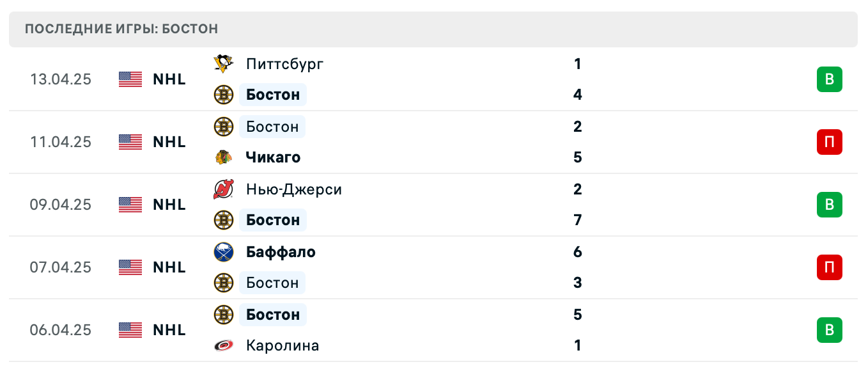Click the Buffalo Sabres logo
Screen dimensions: 868x371
point(223,251)
